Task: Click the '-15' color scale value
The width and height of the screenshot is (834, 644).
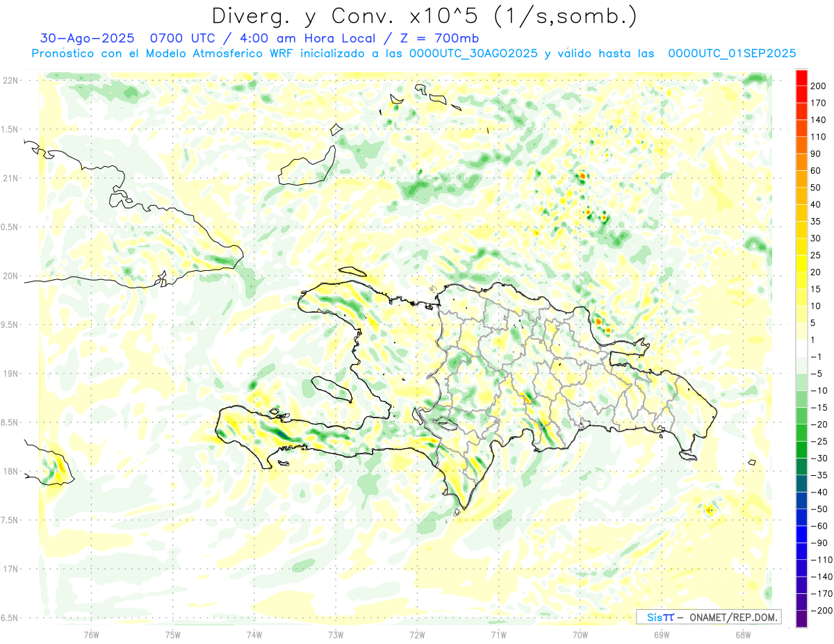Action: pyautogui.click(x=818, y=408)
